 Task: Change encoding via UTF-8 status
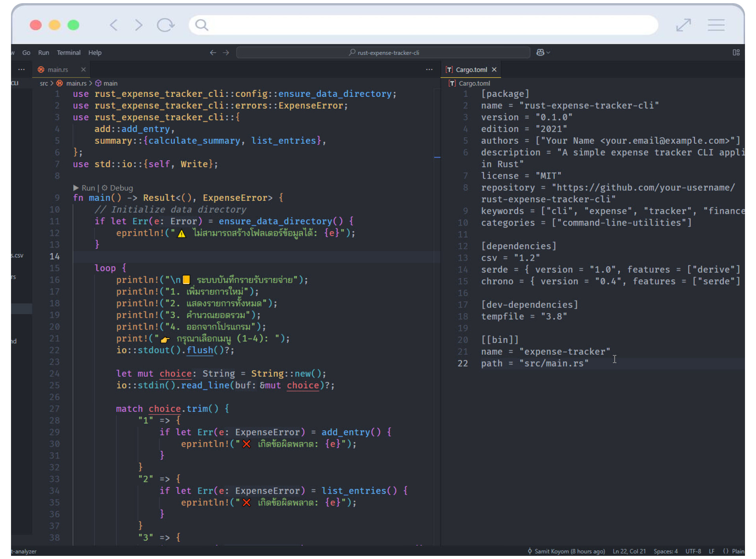coord(693,552)
